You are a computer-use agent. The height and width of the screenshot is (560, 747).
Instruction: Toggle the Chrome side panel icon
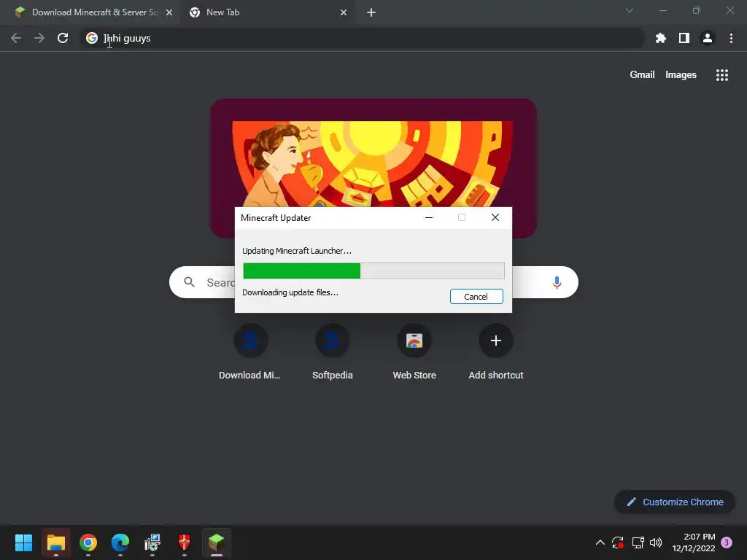tap(684, 38)
